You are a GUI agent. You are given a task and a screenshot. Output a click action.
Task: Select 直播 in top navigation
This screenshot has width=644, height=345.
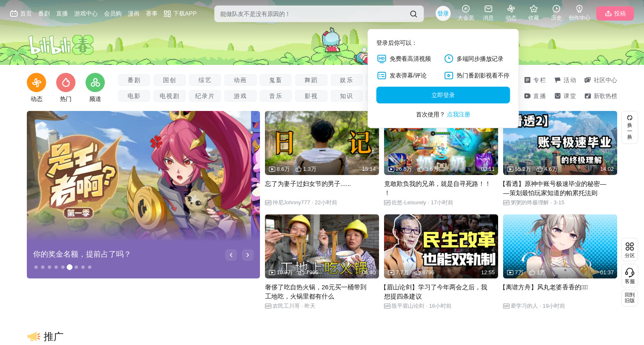click(x=62, y=13)
